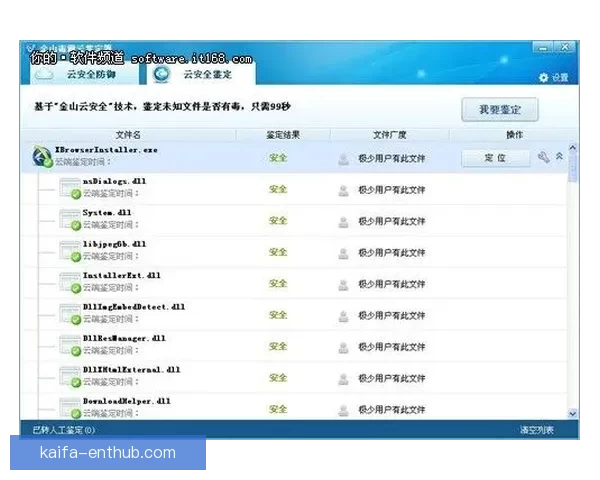The width and height of the screenshot is (600, 480).
Task: Select the DllXHtmlExternal.dll file icon
Action: tap(70, 377)
